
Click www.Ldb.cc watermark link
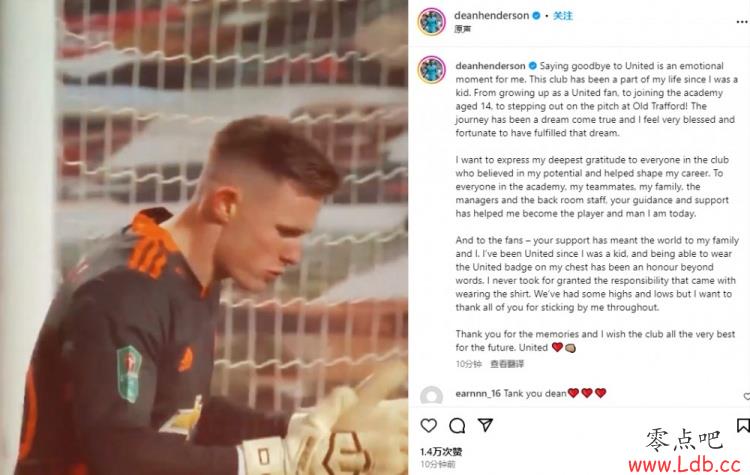pyautogui.click(x=684, y=464)
